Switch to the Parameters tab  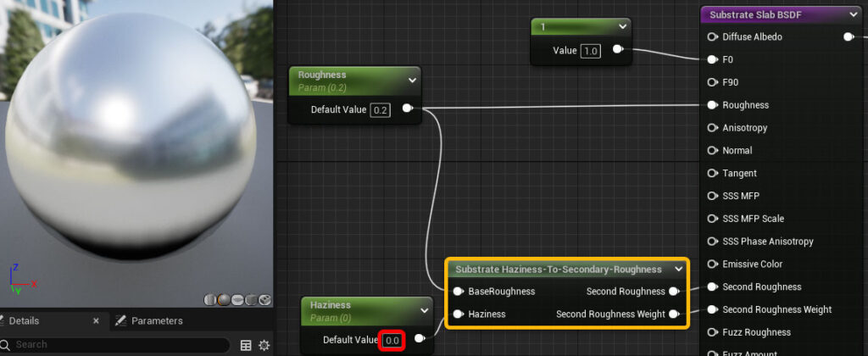tap(157, 320)
